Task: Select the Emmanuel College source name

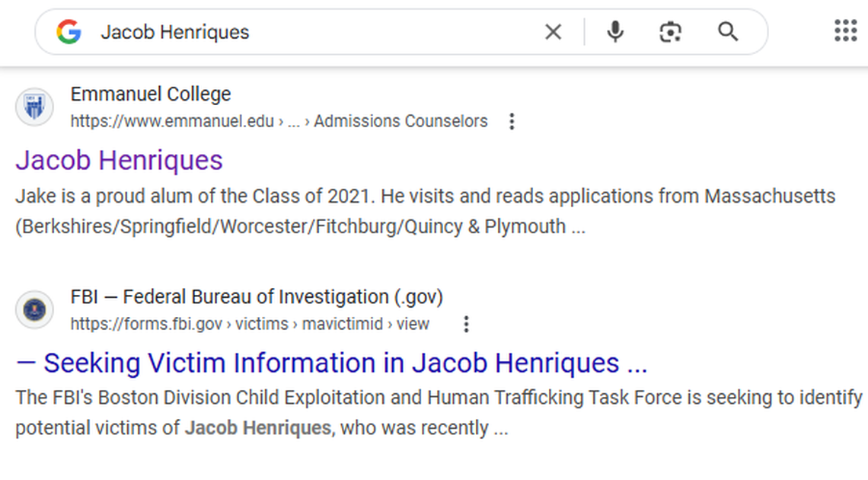Action: coord(150,94)
